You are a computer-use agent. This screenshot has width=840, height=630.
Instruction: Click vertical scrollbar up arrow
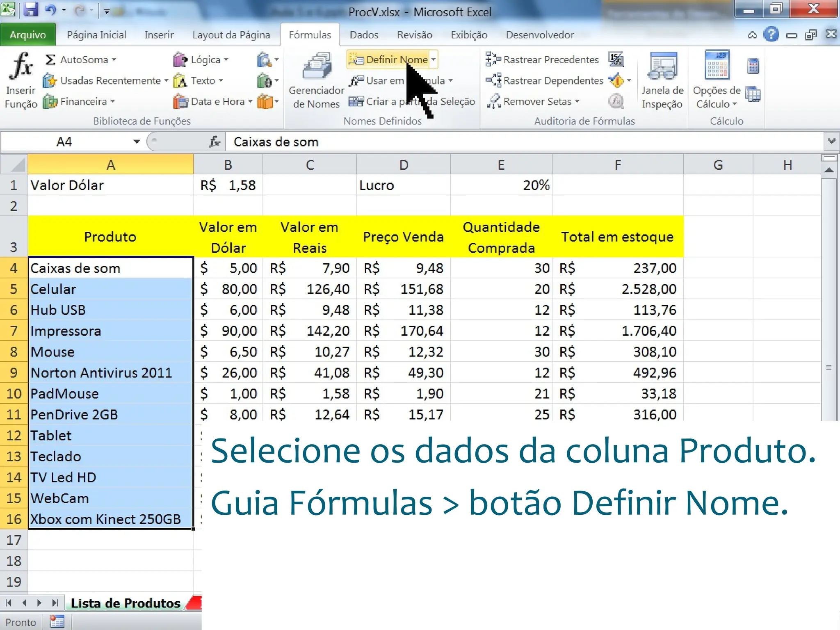coord(829,170)
